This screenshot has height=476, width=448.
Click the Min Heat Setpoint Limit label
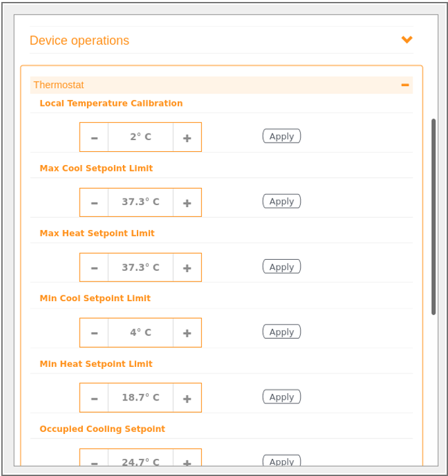pos(96,364)
